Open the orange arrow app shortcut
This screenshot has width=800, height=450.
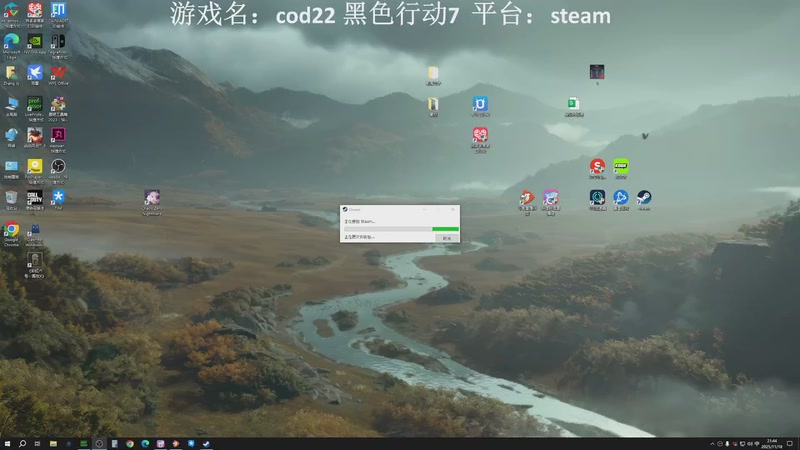point(527,197)
